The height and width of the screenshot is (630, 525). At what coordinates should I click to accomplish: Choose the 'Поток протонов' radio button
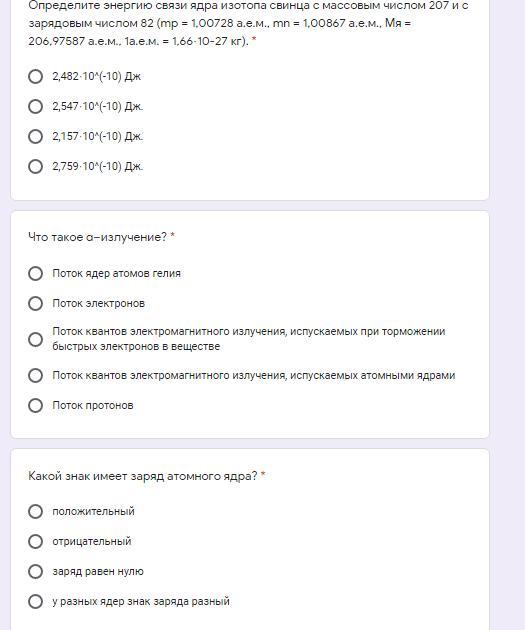(35, 405)
